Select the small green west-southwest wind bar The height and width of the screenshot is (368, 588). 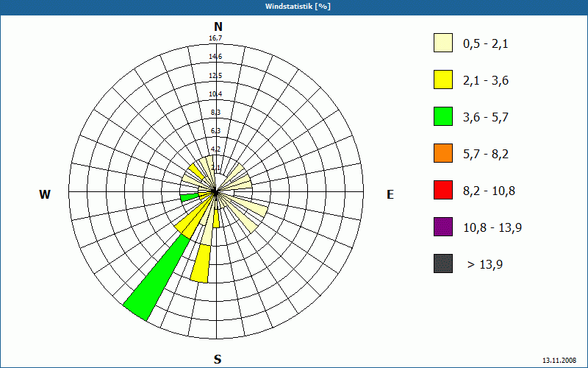[190, 197]
